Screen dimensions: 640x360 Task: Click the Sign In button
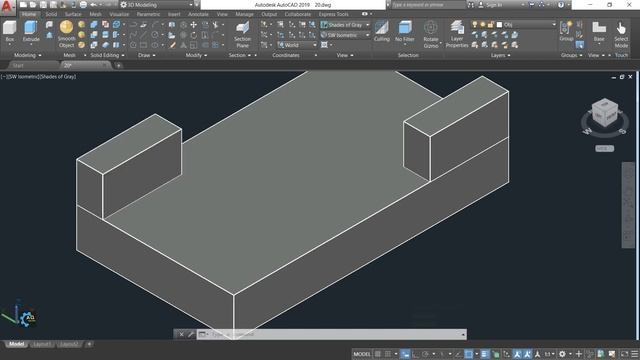pos(490,5)
